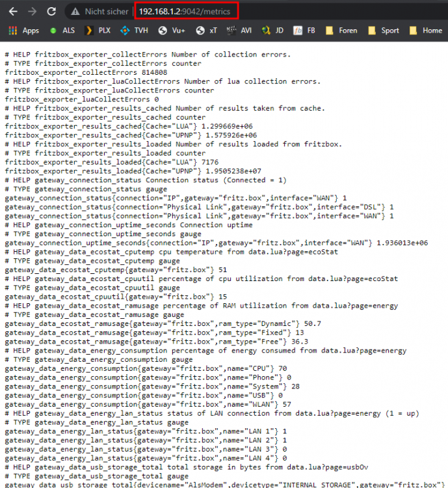Screen dimensions: 448x488
Task: Click results_cached Cache="LUA" value 1.299669e+06
Action: [227, 126]
